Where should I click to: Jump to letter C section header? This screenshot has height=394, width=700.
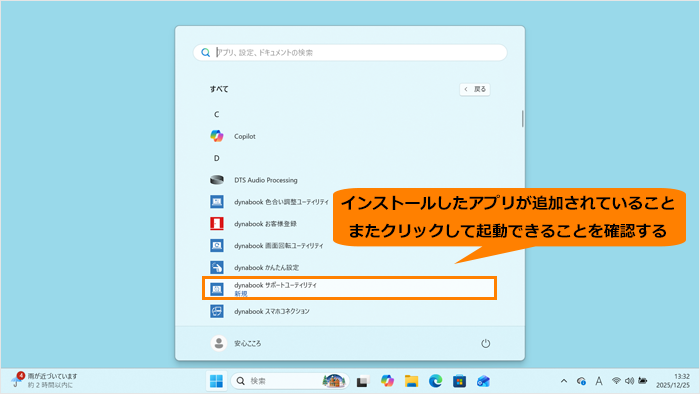click(x=217, y=115)
